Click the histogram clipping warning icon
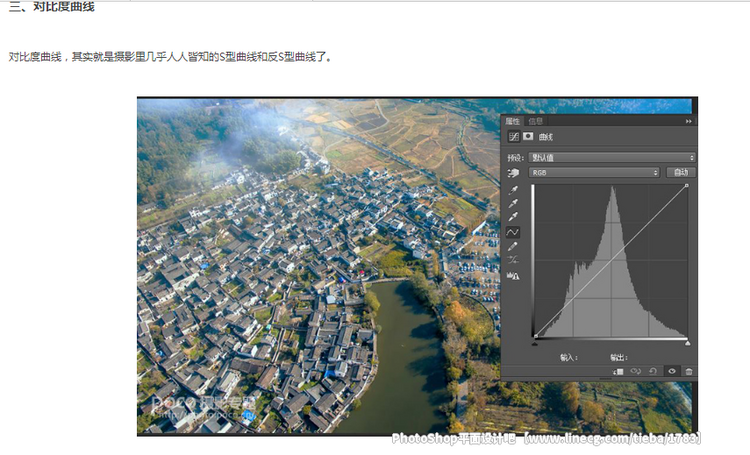 [x=513, y=276]
